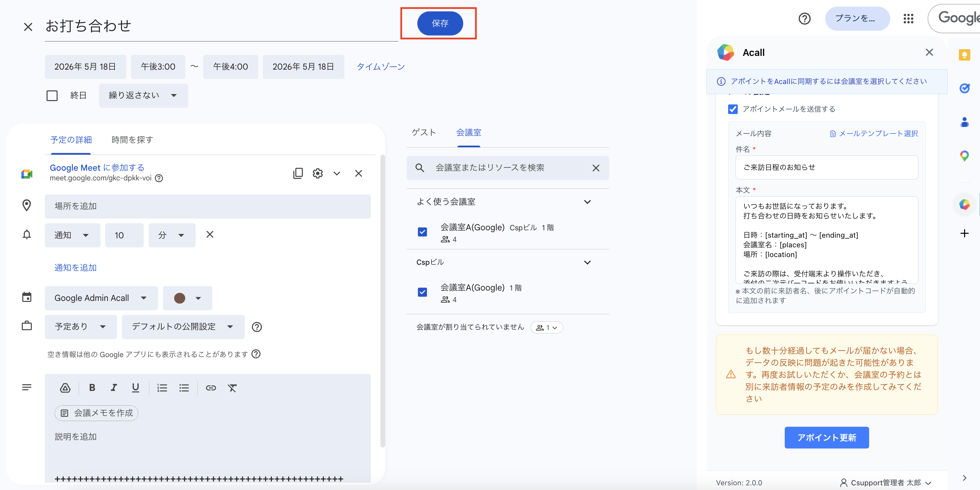The width and height of the screenshot is (980, 490).
Task: Click Google Meet に参加する link
Action: tap(97, 168)
